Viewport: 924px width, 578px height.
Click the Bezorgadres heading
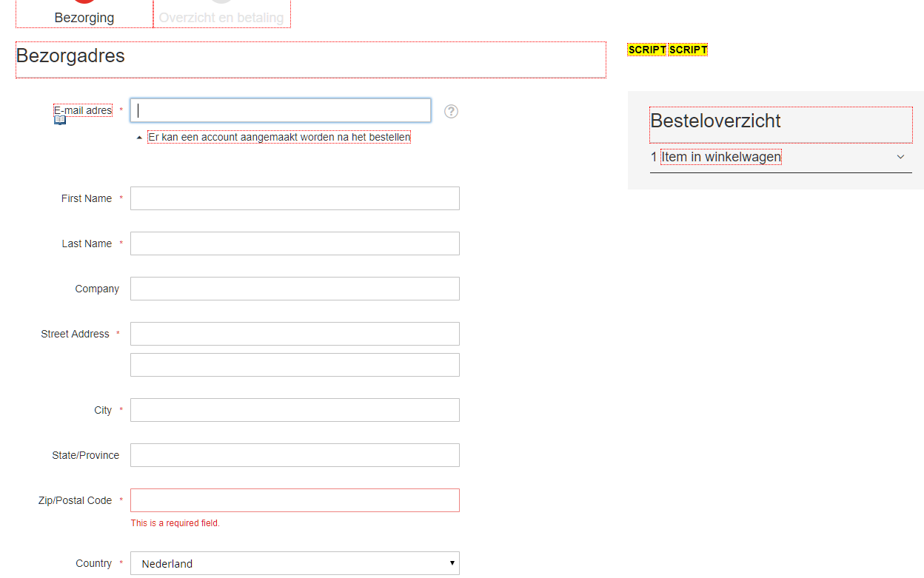point(72,55)
